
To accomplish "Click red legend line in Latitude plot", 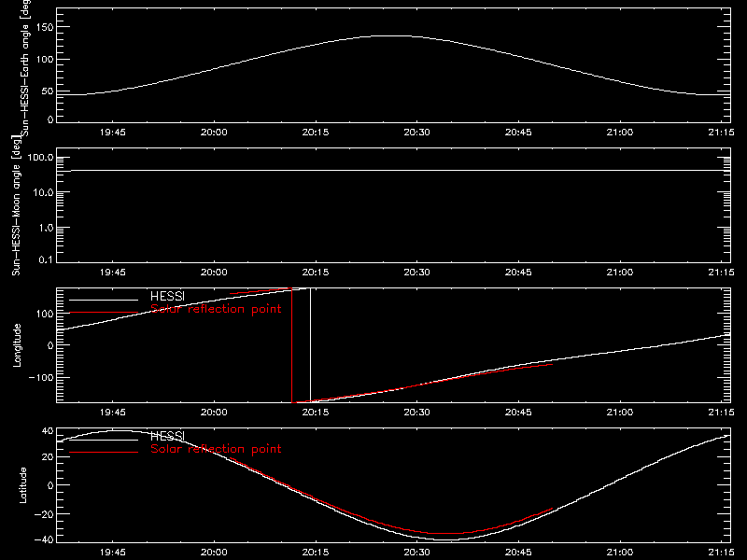I will [x=104, y=452].
